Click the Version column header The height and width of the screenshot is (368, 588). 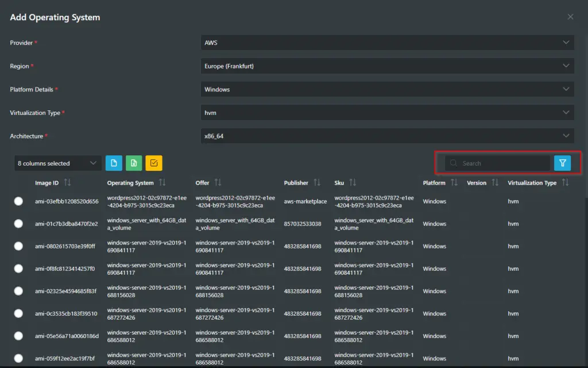(x=476, y=183)
